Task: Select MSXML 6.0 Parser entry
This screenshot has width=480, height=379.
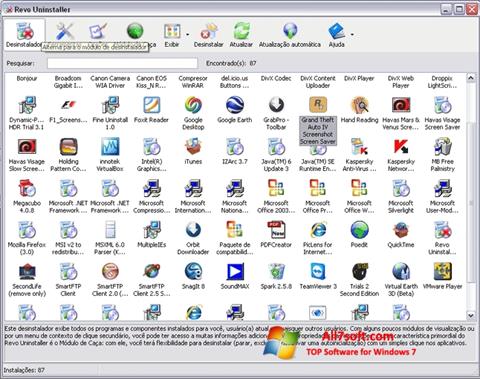Action: [110, 238]
